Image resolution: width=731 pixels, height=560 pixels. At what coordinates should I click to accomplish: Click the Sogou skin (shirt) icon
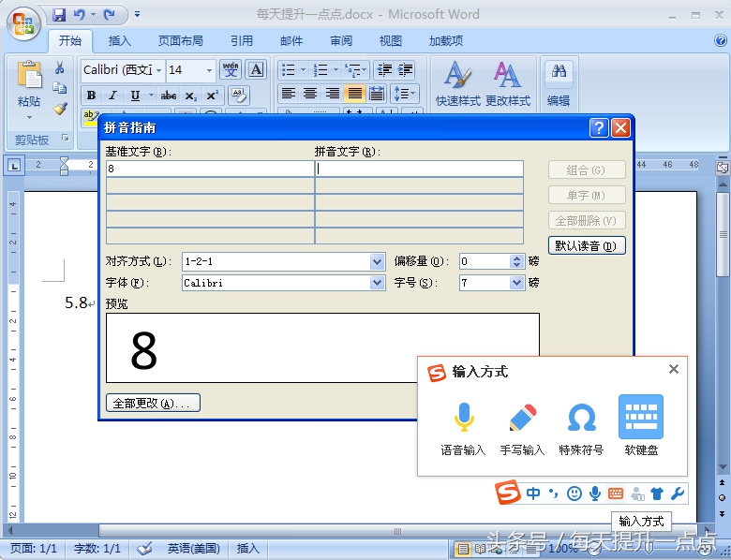coord(657,494)
